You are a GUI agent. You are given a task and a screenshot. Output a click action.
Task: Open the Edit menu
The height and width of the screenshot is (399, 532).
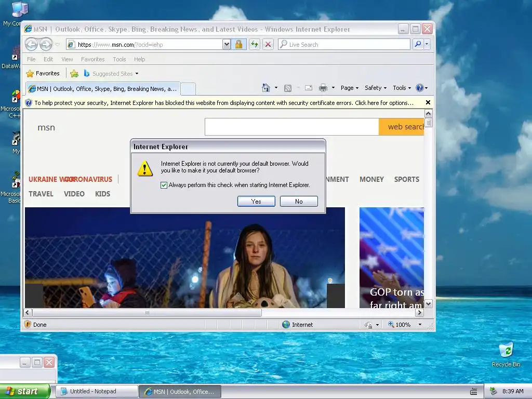pyautogui.click(x=48, y=59)
